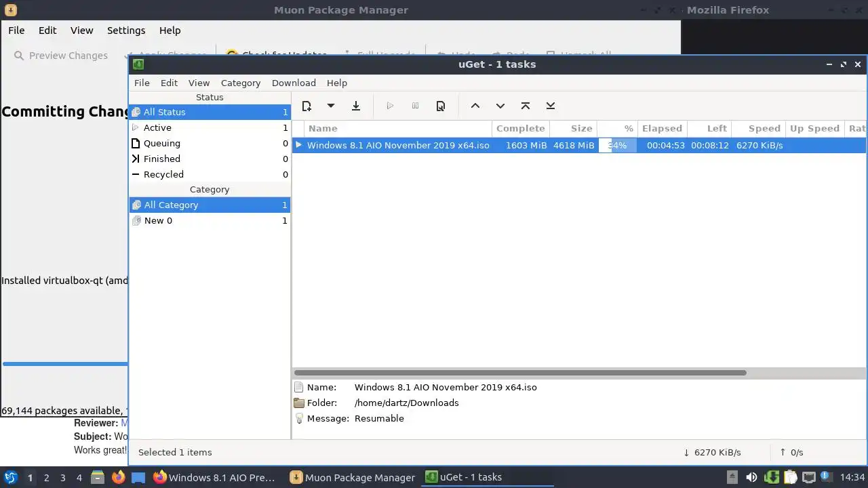Screen dimensions: 868x488
Task: Click show desktop icon in taskbar
Action: click(x=138, y=477)
